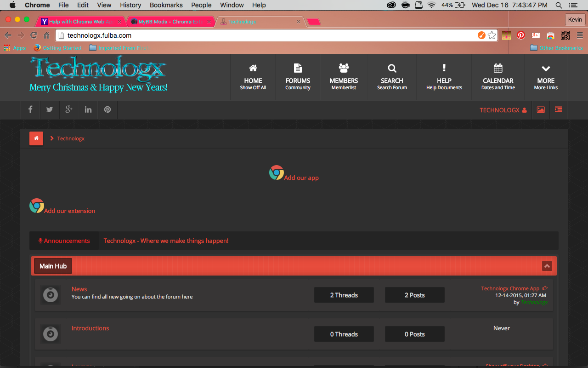Switch to the MyBB Mods tab

point(170,22)
